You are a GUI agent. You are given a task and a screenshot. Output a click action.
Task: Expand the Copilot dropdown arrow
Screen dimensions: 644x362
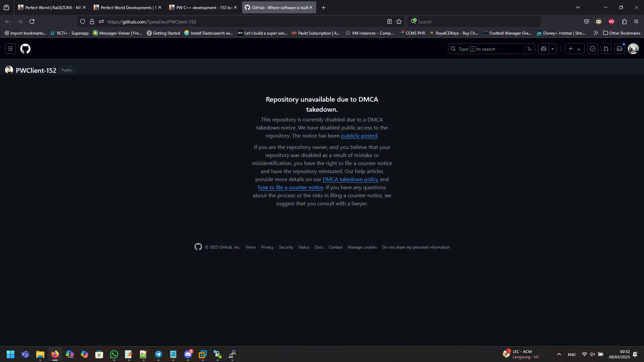[x=553, y=49]
